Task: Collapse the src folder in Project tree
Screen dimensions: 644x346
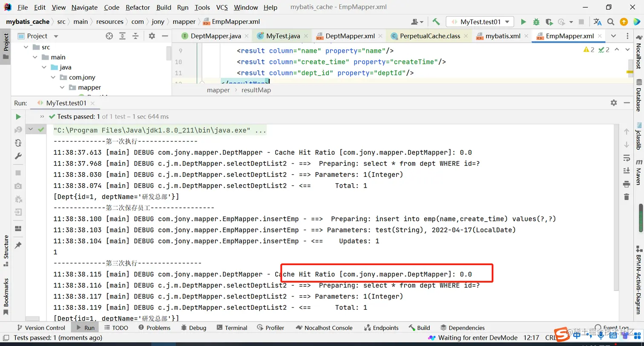Action: click(x=26, y=47)
